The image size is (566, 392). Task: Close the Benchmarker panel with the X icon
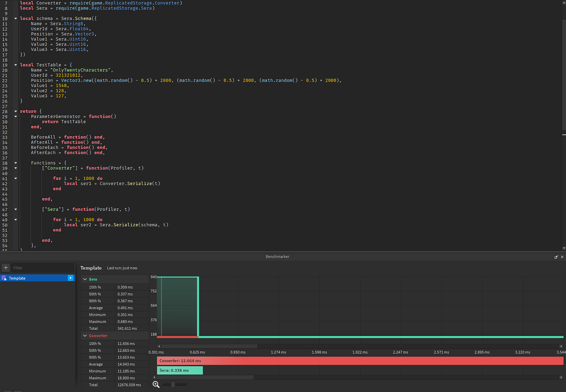click(x=562, y=257)
